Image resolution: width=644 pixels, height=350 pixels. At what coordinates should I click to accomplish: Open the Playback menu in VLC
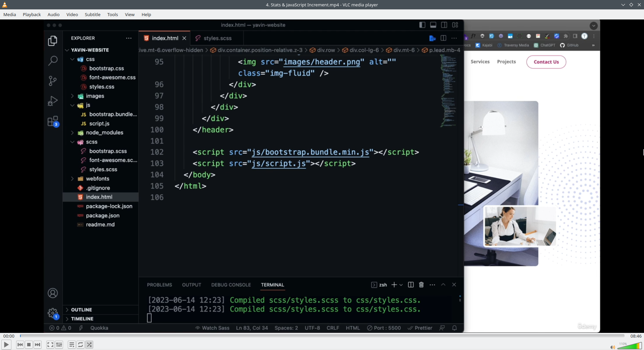point(32,14)
